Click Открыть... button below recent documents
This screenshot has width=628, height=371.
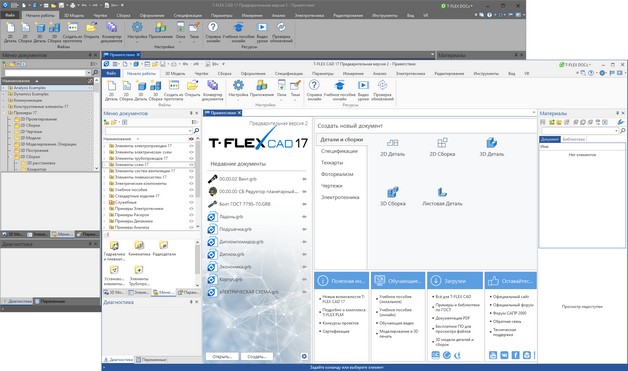(222, 356)
